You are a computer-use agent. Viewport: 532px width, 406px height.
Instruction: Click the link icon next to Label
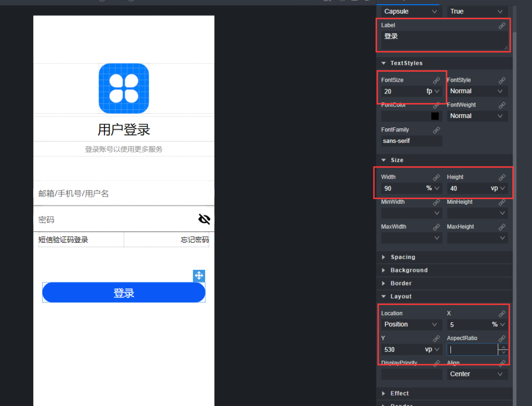click(x=502, y=26)
